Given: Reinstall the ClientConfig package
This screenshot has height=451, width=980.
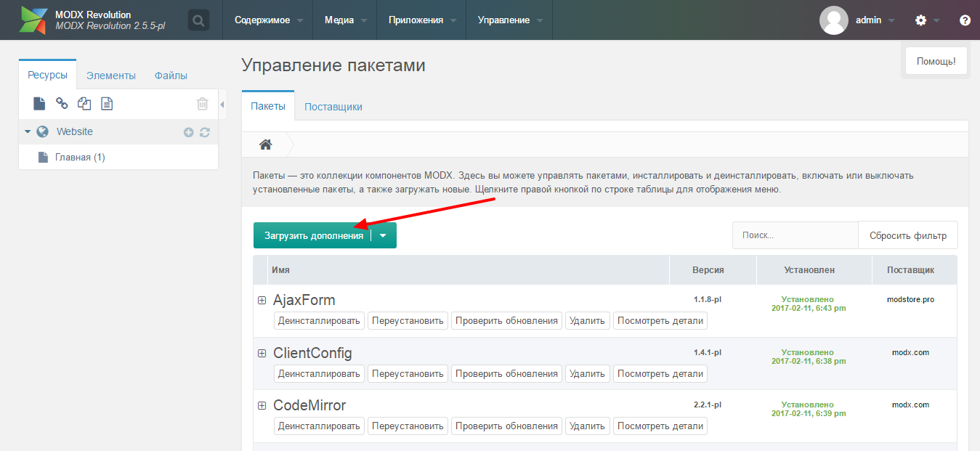Looking at the screenshot, I should [408, 373].
